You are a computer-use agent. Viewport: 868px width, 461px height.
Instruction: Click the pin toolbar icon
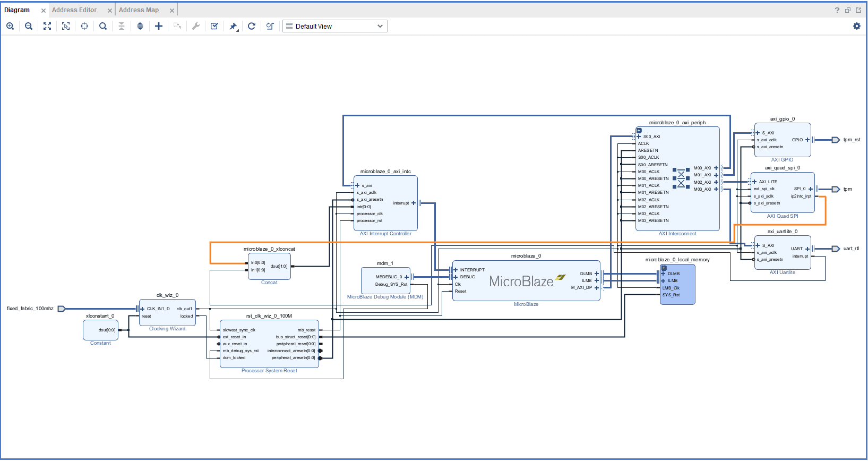pyautogui.click(x=233, y=26)
